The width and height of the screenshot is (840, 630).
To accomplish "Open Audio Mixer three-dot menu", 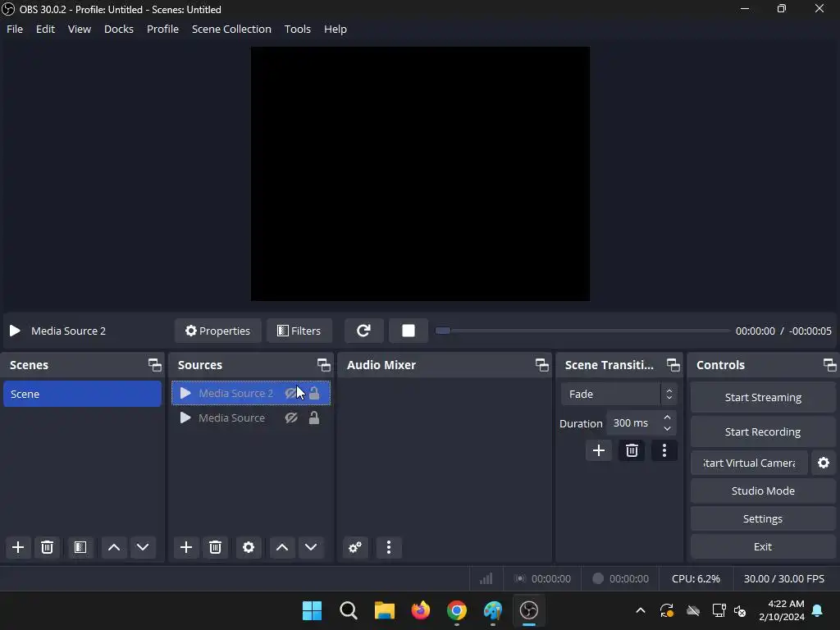I will (389, 547).
